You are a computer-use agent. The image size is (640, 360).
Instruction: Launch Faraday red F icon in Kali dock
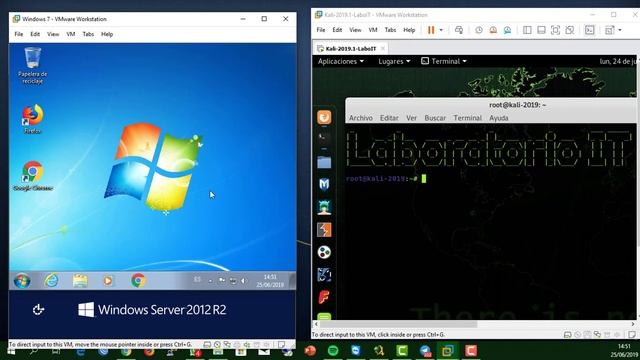(x=324, y=297)
